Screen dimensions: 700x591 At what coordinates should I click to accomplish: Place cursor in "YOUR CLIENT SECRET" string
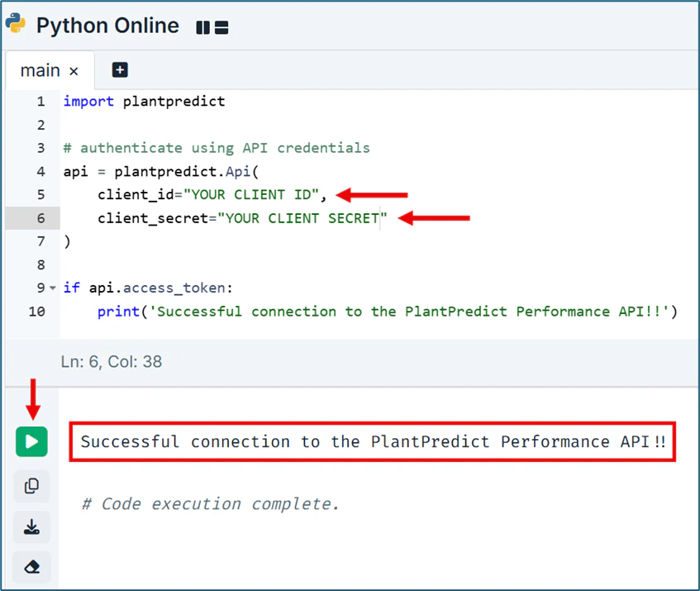[302, 218]
